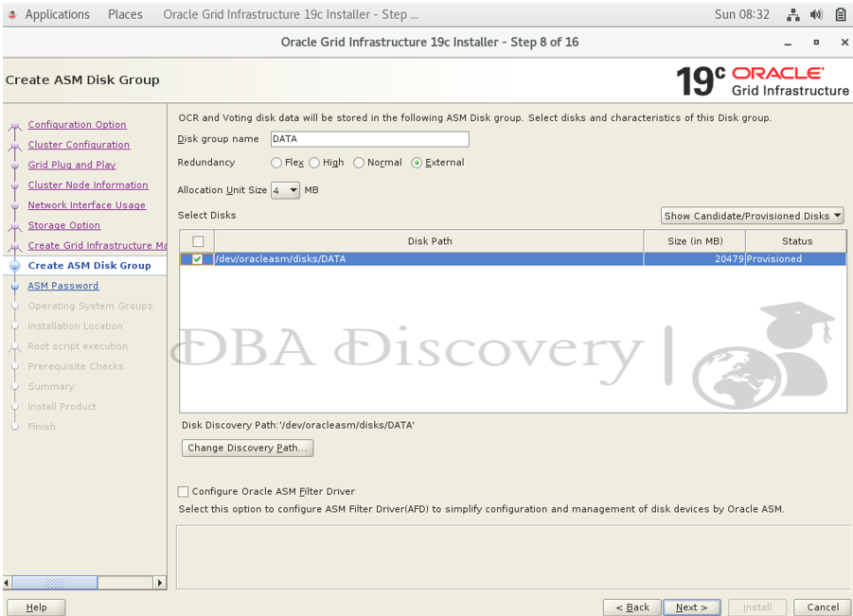The height and width of the screenshot is (616, 853).
Task: Go to Storage Option step
Action: pos(64,225)
